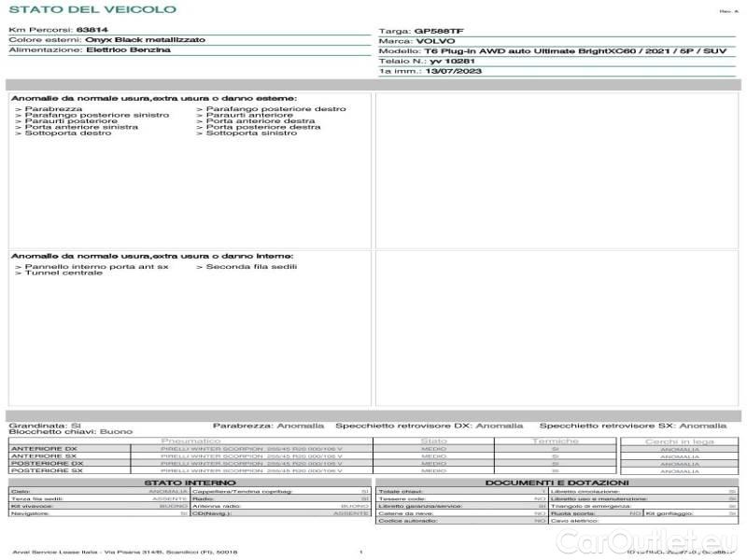Click the Seconda fila sedili anomaly entry

[x=248, y=267]
